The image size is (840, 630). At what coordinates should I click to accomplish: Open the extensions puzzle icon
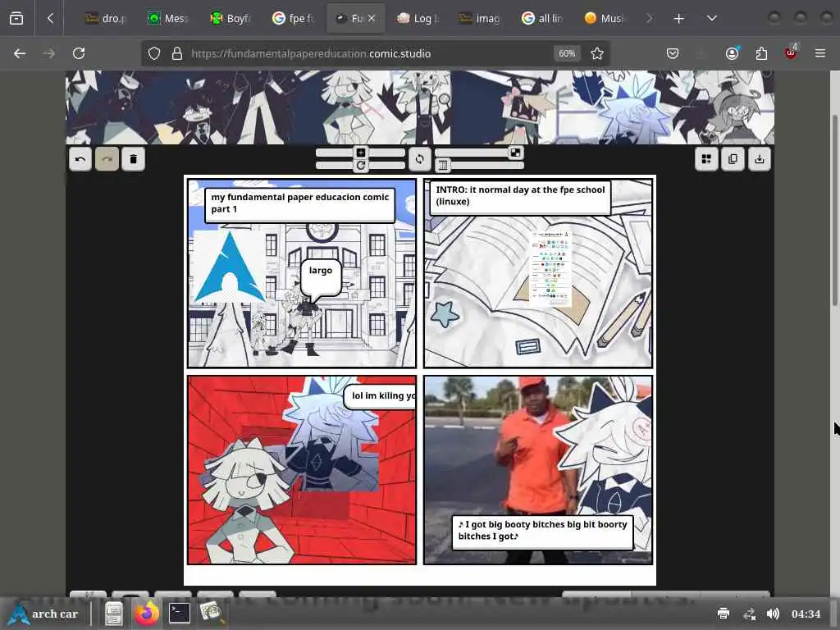click(761, 53)
